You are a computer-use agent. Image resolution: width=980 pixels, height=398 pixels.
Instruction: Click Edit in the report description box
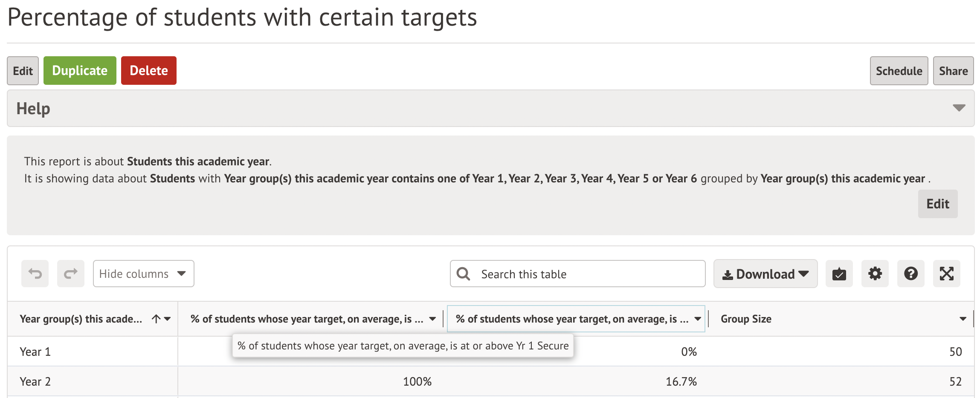937,204
